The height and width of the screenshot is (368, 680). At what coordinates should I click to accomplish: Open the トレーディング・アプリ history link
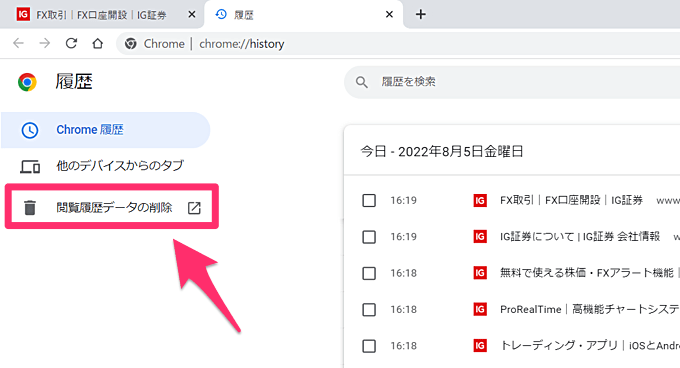[x=590, y=346]
